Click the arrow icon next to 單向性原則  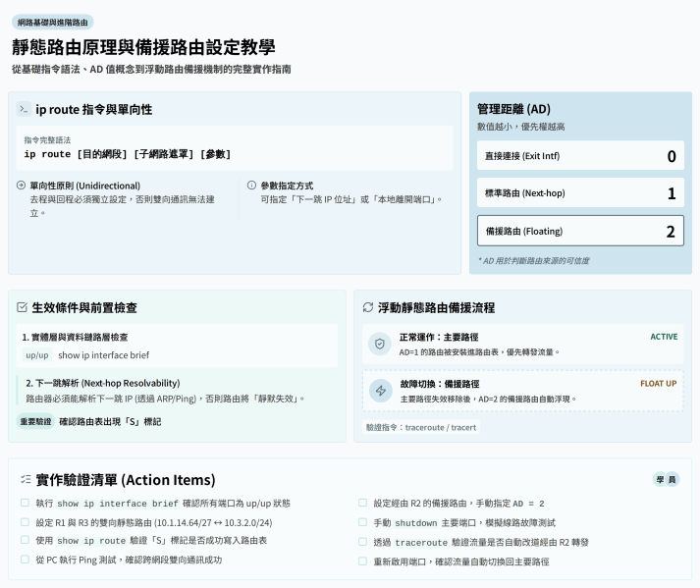(21, 186)
